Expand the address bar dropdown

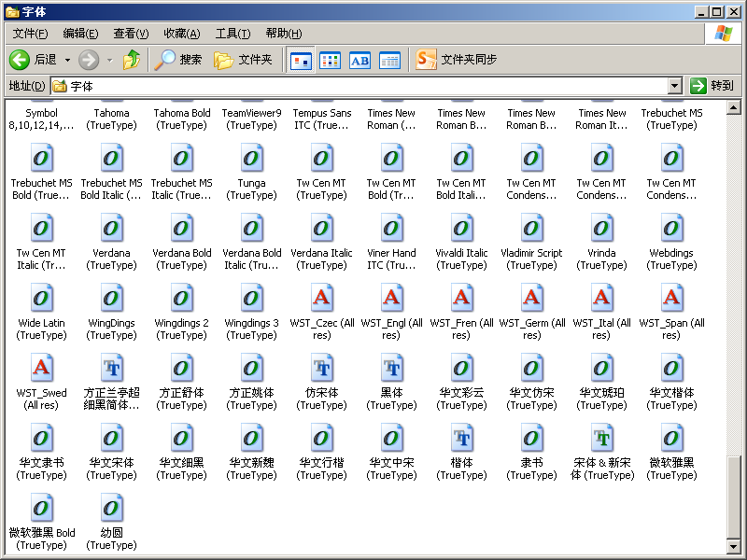[x=674, y=86]
